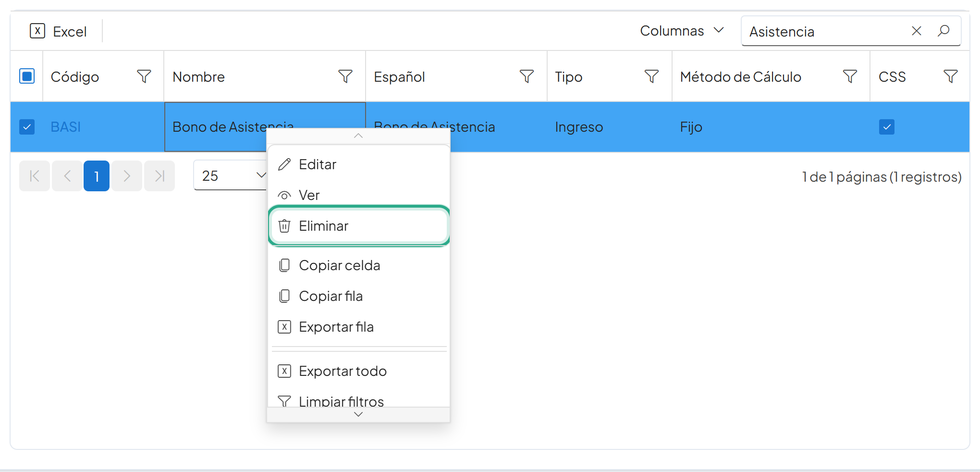The height and width of the screenshot is (472, 980).
Task: Choose Editar from the context menu
Action: tap(358, 164)
